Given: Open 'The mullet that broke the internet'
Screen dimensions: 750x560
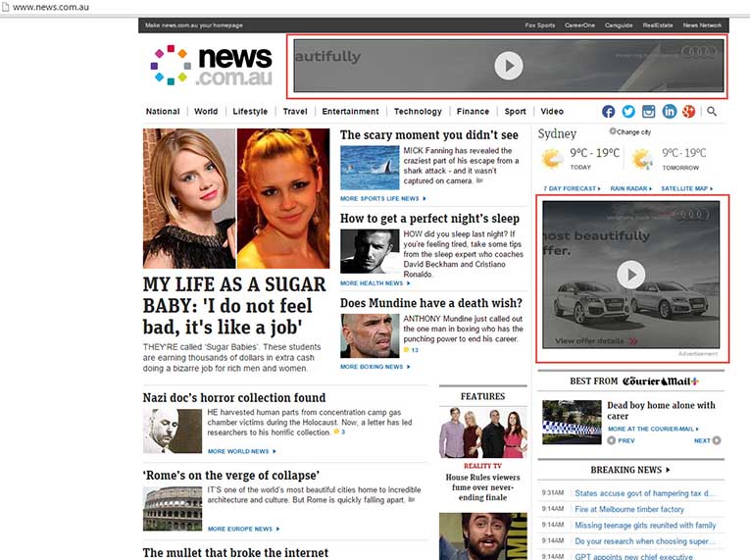Looking at the screenshot, I should tap(235, 553).
